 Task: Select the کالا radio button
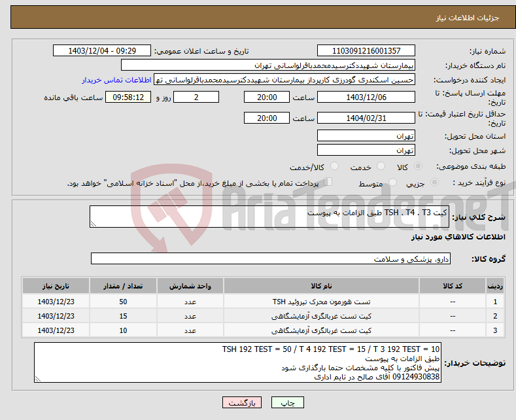[418, 166]
